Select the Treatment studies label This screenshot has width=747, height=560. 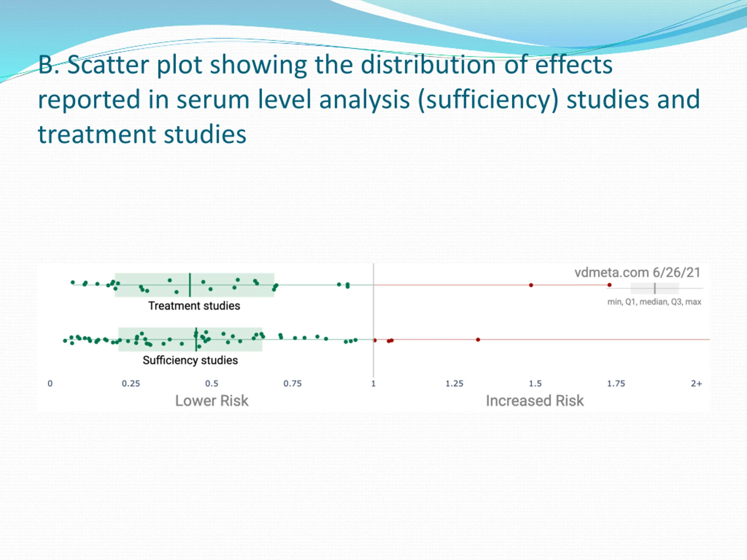coord(194,306)
